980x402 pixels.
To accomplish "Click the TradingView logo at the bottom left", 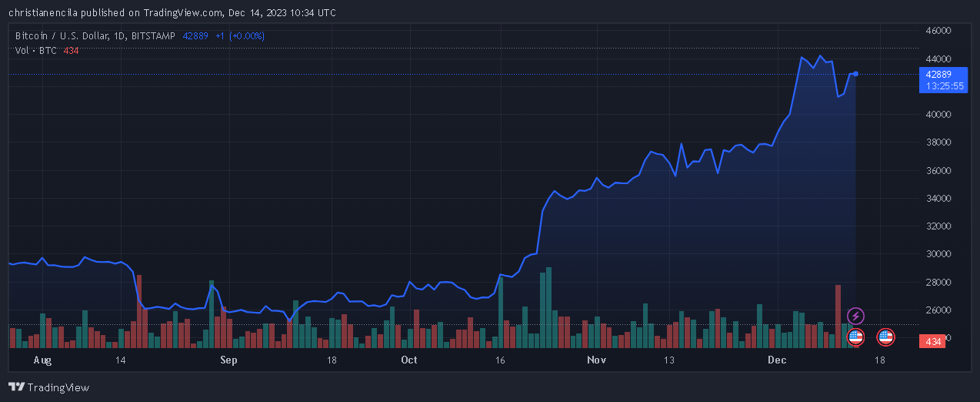I will [x=48, y=387].
